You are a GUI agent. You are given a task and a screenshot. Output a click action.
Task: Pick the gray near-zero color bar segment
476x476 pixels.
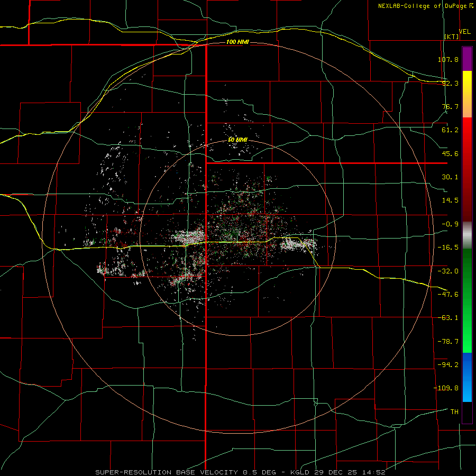(x=467, y=235)
